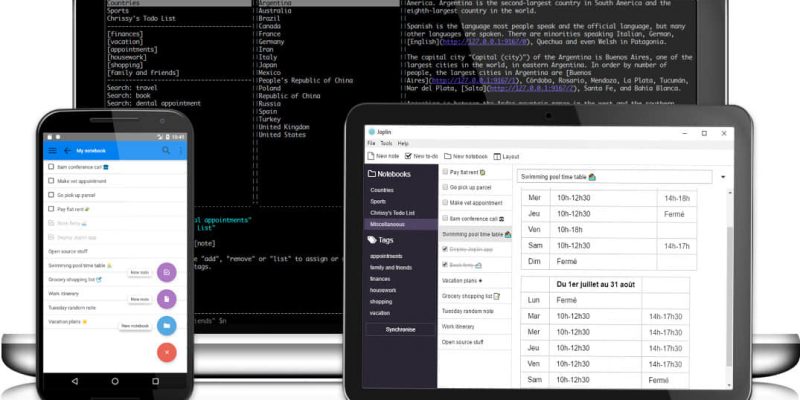Open Open source stuff note on phone
The height and width of the screenshot is (400, 800).
(68, 252)
